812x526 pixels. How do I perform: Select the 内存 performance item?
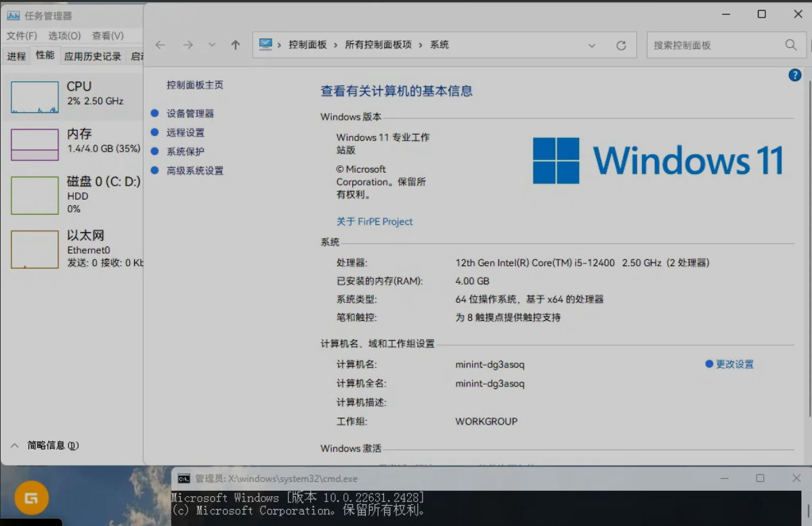pyautogui.click(x=73, y=144)
